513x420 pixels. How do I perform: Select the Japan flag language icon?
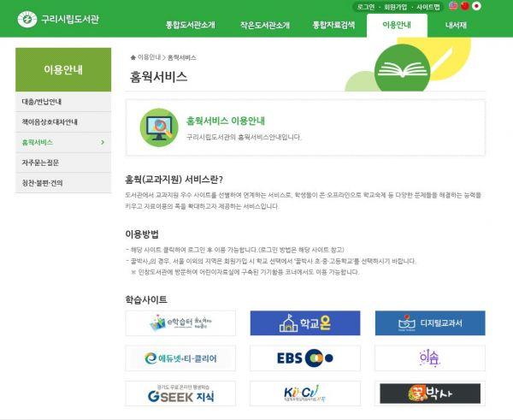477,6
